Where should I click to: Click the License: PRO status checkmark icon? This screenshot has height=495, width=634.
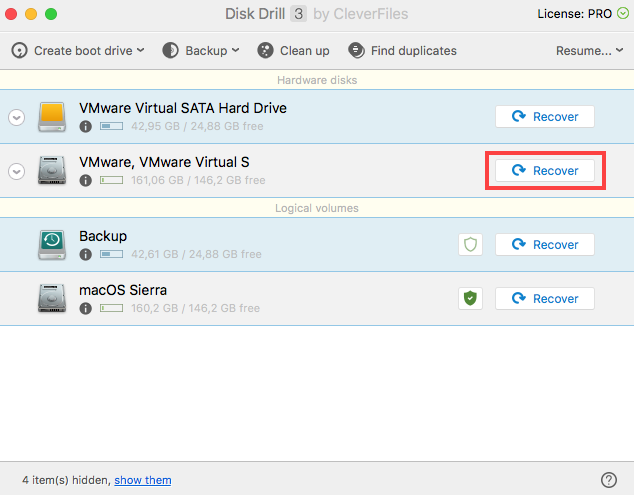coord(623,14)
